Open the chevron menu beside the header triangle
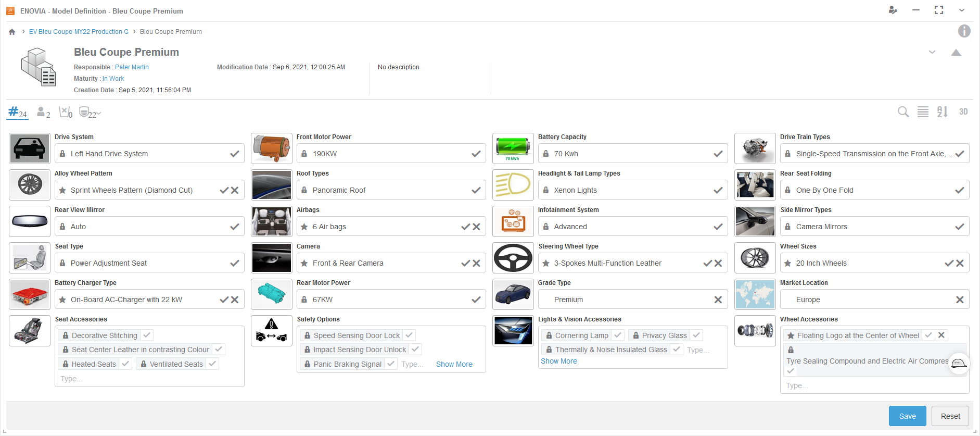Screen dimensions: 980x436 (x=932, y=52)
